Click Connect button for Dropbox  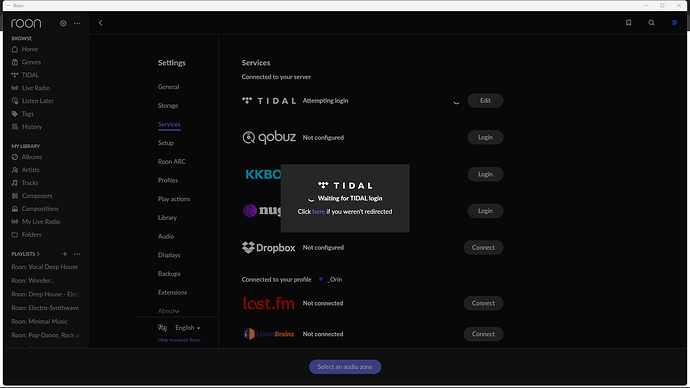(483, 248)
